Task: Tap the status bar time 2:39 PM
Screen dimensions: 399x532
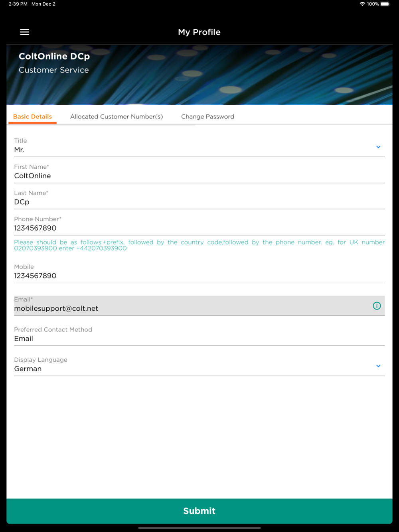Action: [18, 4]
